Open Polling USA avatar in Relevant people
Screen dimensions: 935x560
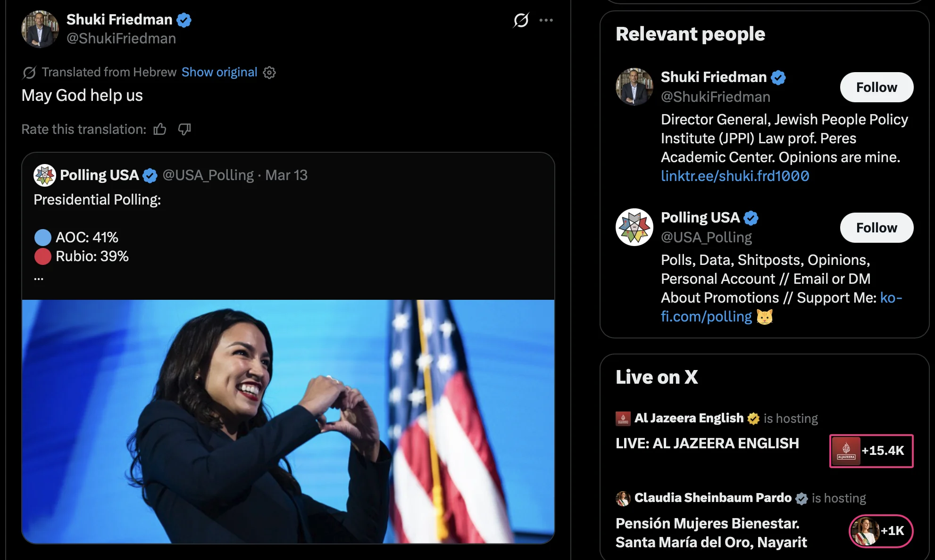634,227
